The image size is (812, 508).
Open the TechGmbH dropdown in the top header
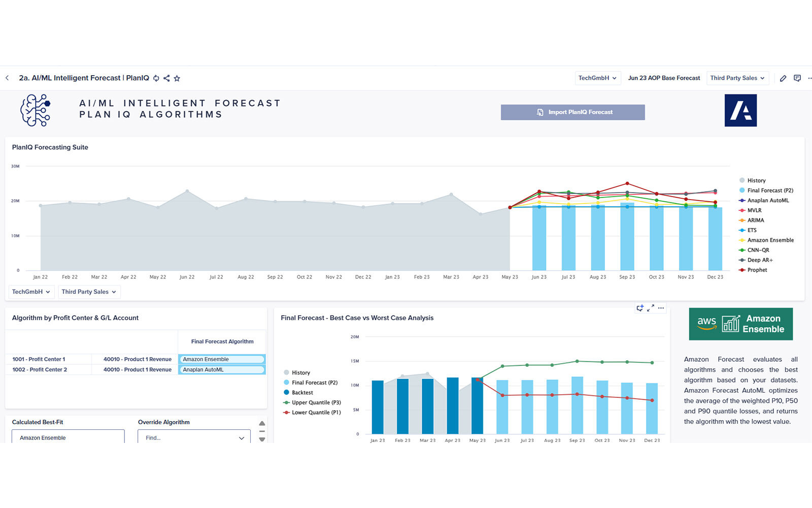pyautogui.click(x=597, y=78)
